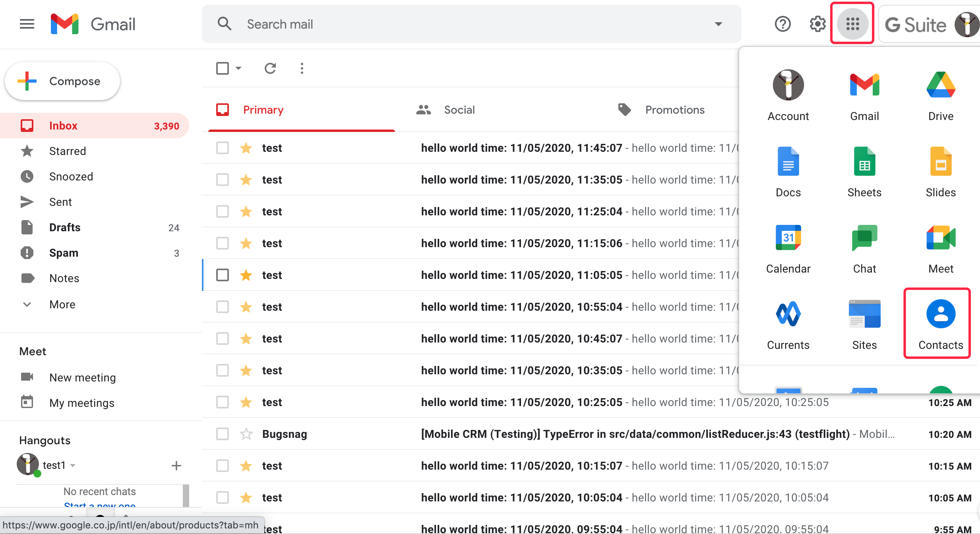980x534 pixels.
Task: Open the Google apps grid launcher
Action: pyautogui.click(x=852, y=24)
